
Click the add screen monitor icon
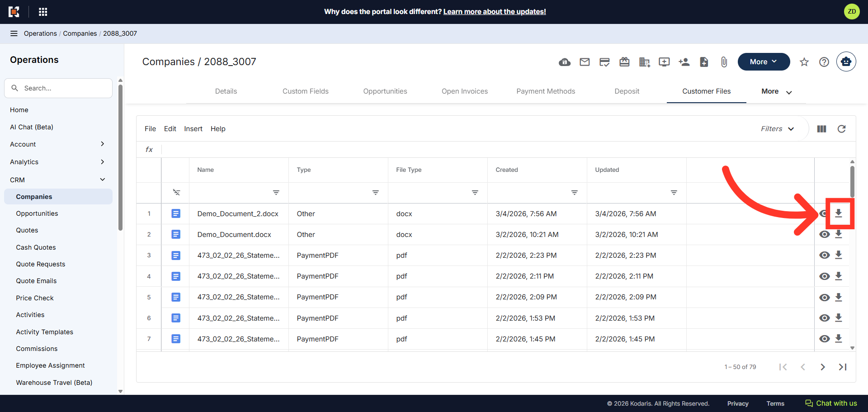pos(664,62)
